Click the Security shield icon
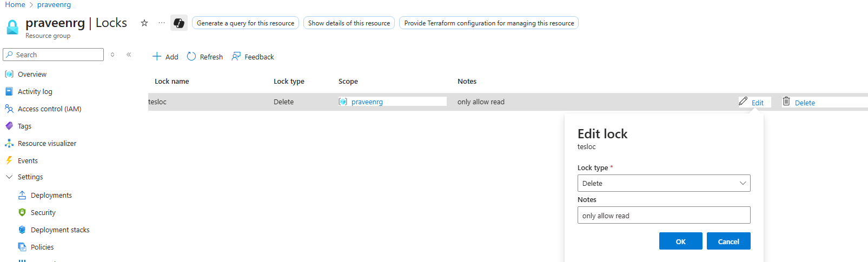The height and width of the screenshot is (262, 868). pyautogui.click(x=22, y=212)
